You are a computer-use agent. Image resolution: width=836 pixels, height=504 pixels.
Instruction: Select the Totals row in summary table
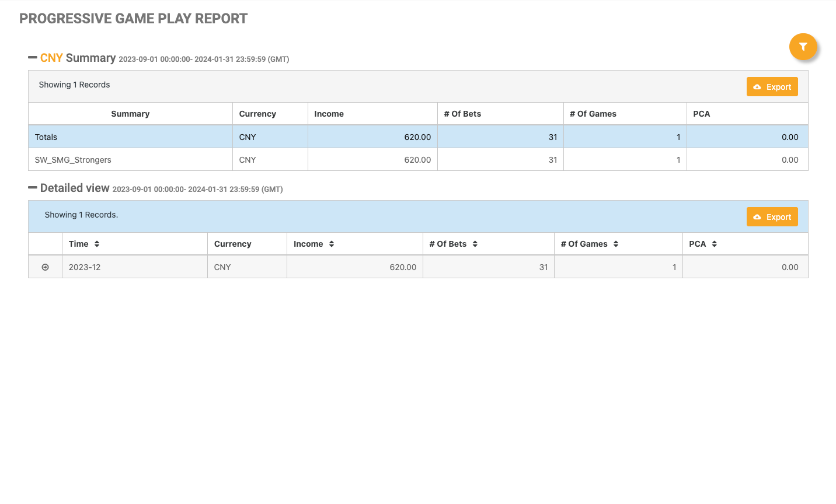[x=46, y=137]
